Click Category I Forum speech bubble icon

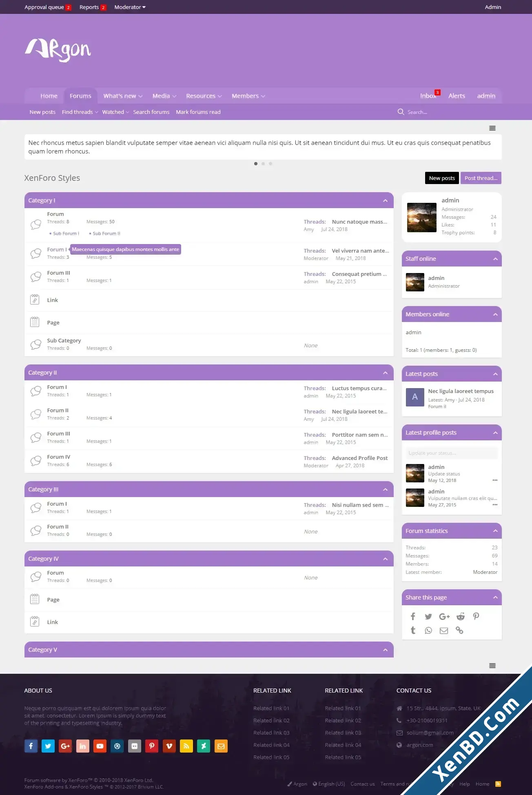35,224
